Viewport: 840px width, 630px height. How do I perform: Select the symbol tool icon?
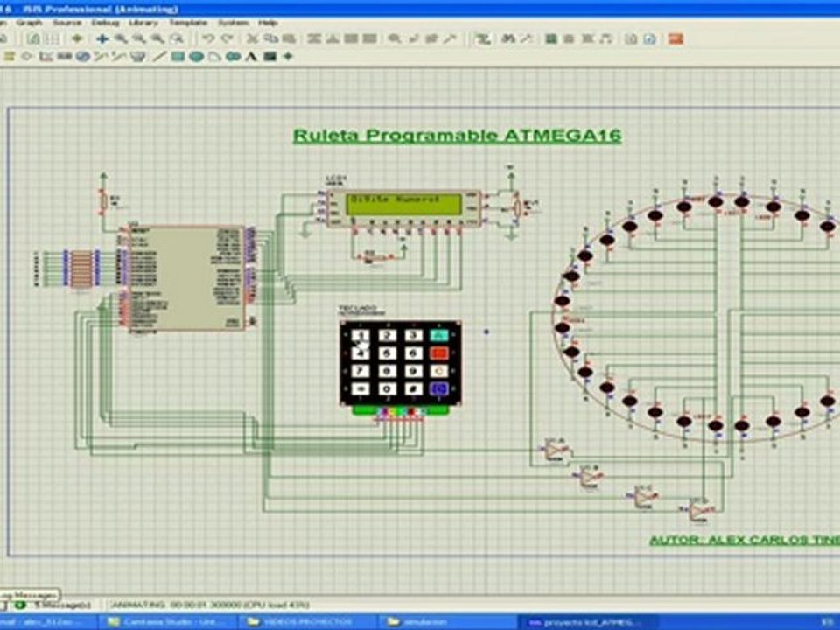coord(270,56)
